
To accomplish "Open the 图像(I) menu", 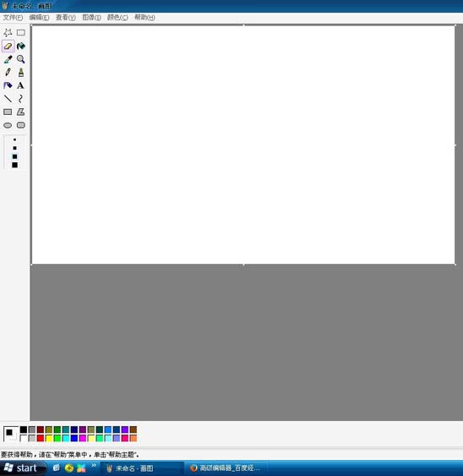I will [x=91, y=18].
